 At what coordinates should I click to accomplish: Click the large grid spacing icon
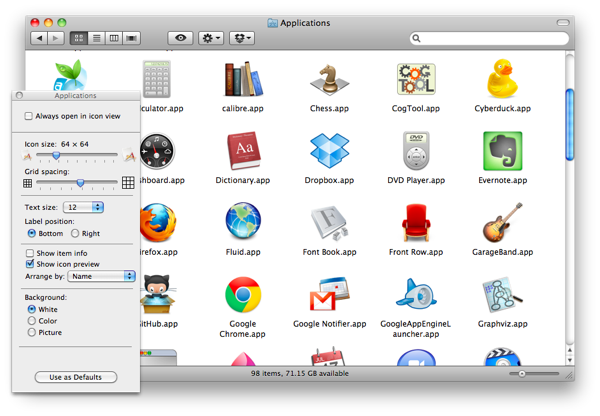(x=128, y=183)
